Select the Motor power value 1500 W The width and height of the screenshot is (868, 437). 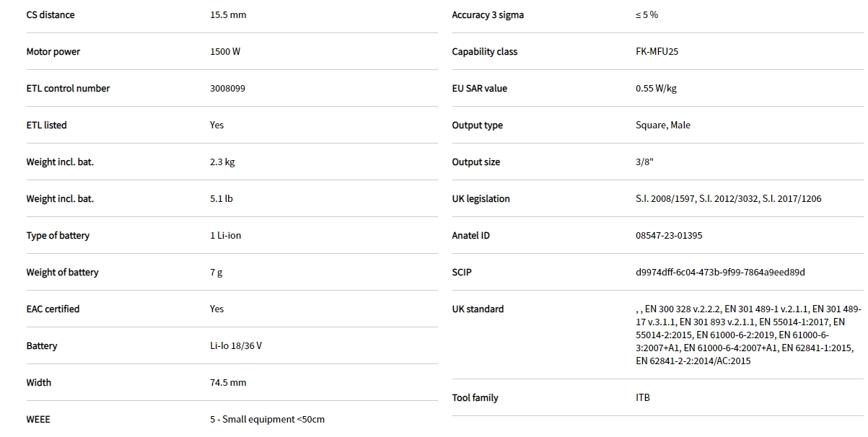coord(225,52)
